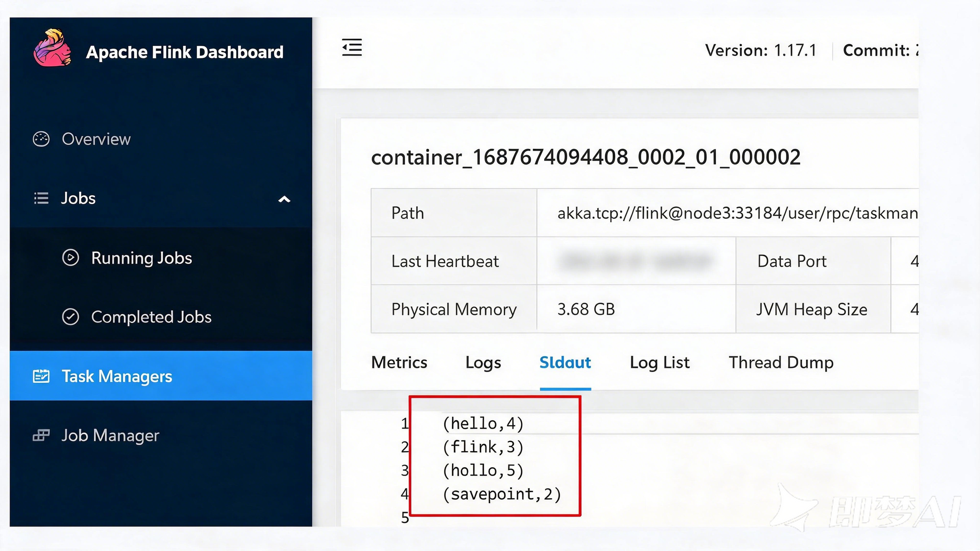Click line number 5 in the output gutter
Viewport: 980px width, 551px height.
click(405, 517)
